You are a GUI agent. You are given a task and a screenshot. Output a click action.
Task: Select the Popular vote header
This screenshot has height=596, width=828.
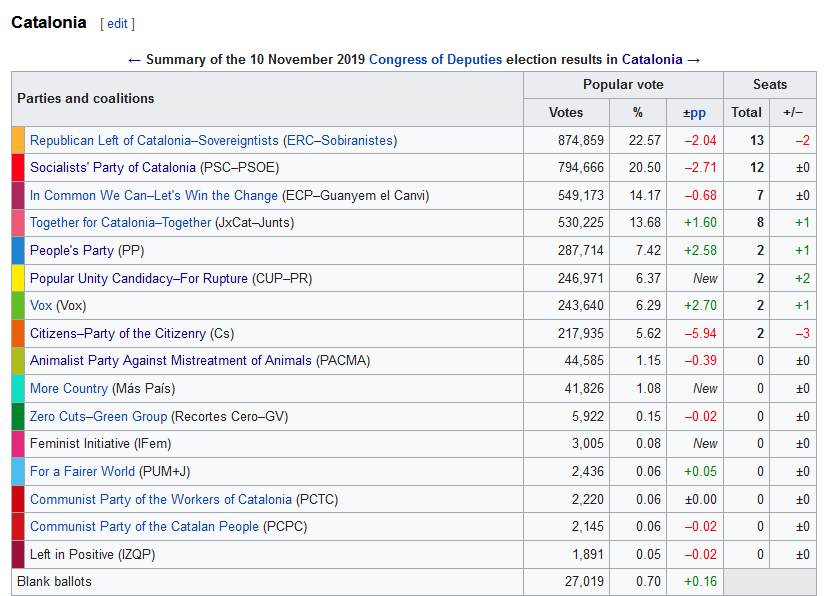click(x=623, y=85)
